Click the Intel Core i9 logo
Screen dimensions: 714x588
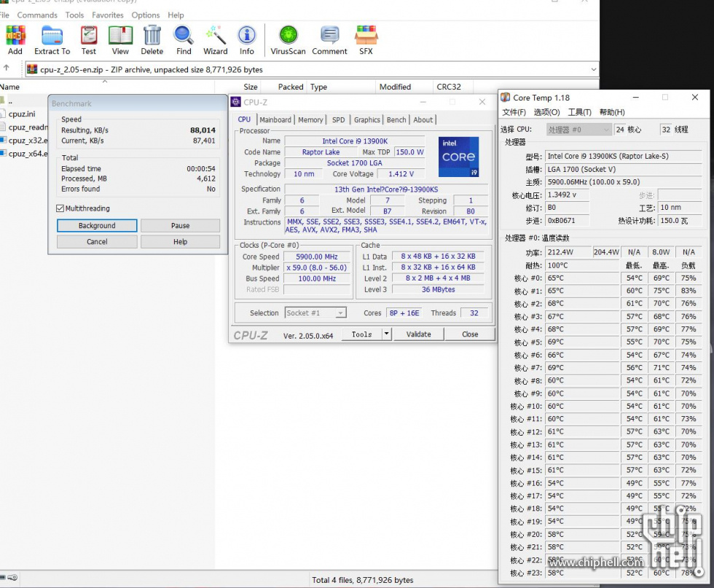click(x=458, y=157)
